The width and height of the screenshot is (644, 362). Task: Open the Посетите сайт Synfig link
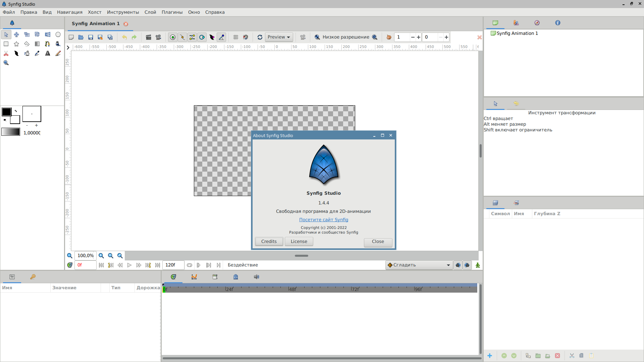(x=324, y=220)
